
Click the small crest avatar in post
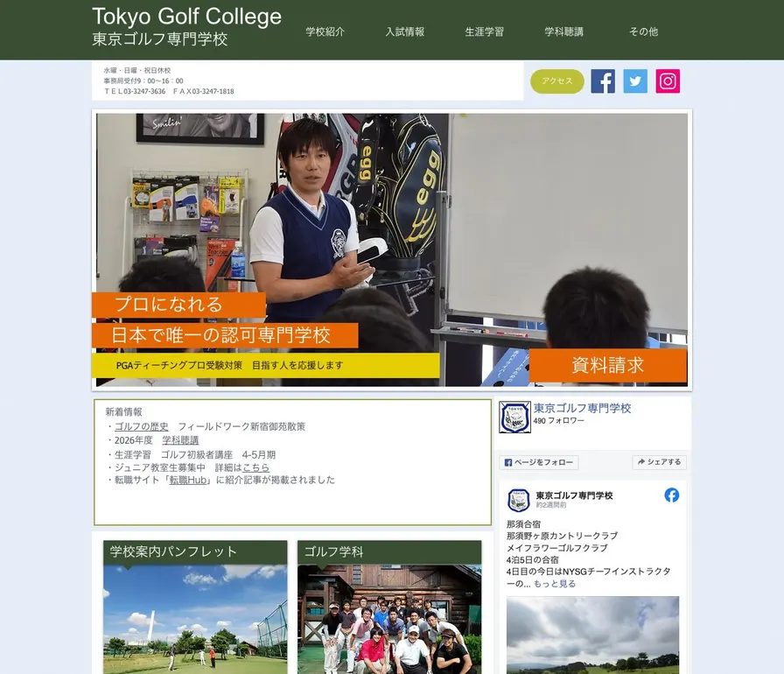519,500
